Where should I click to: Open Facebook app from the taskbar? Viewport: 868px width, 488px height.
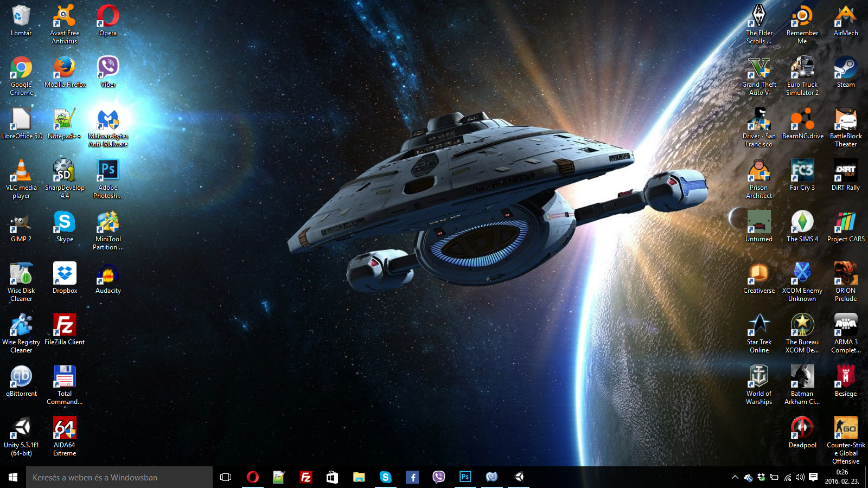[x=412, y=477]
